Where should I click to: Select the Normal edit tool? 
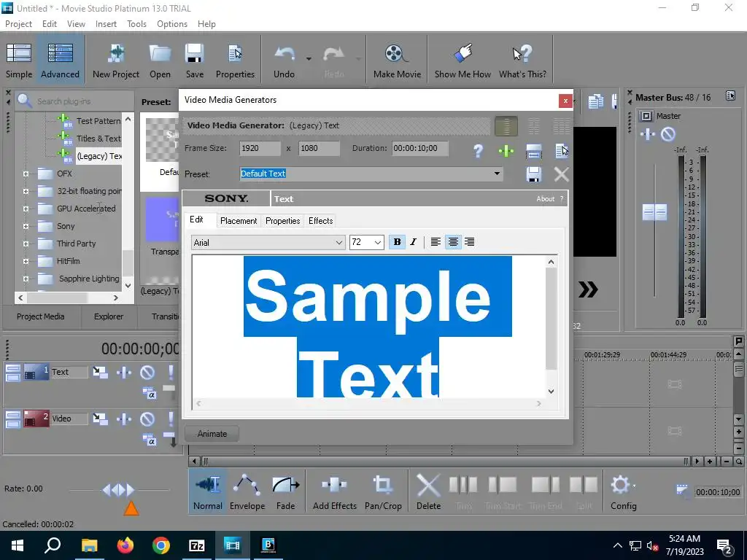pos(208,492)
